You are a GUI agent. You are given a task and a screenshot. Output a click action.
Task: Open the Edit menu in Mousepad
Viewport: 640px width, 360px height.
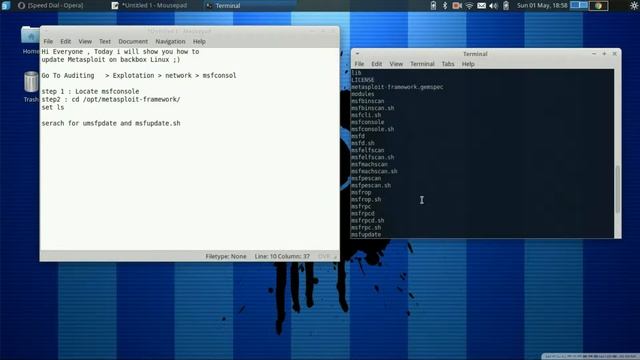(x=65, y=41)
